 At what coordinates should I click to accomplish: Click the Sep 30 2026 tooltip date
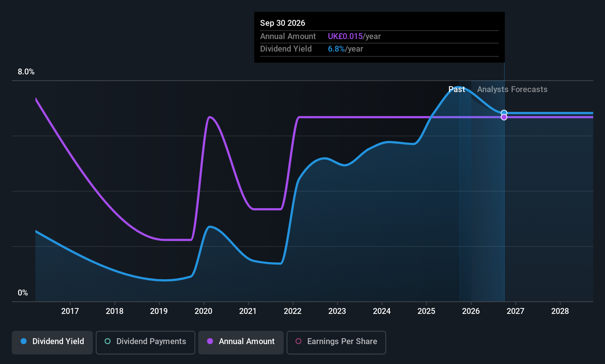(283, 23)
